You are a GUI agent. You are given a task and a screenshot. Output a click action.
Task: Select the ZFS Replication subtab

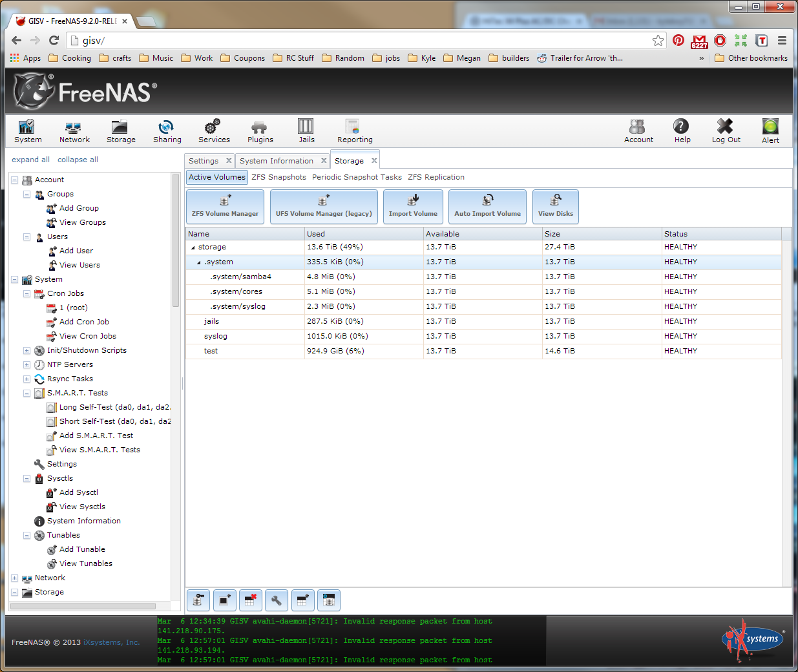click(436, 177)
